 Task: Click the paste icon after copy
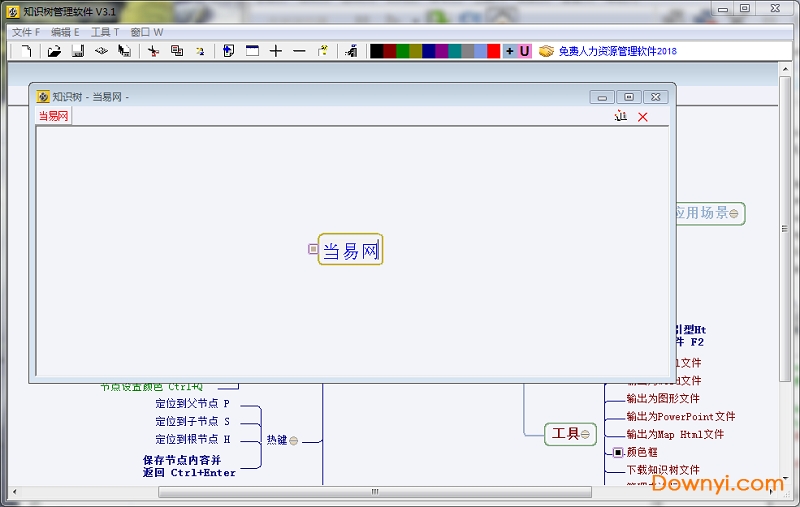(x=201, y=50)
